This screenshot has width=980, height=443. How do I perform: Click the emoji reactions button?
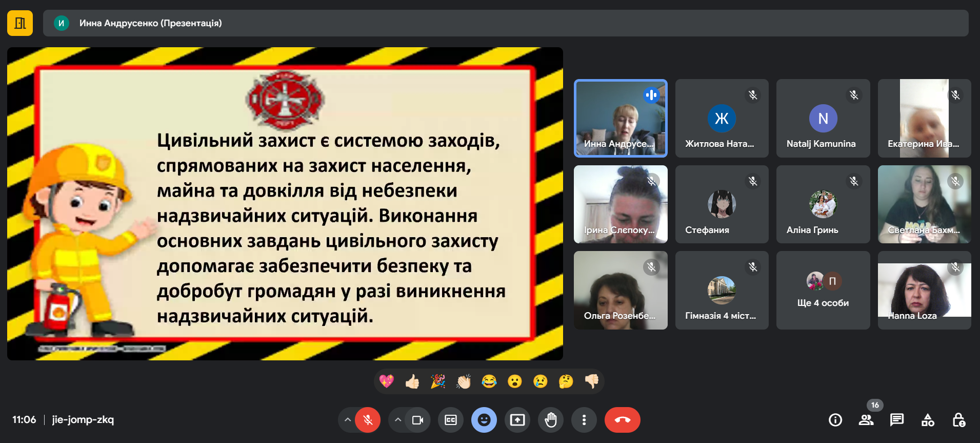tap(484, 420)
